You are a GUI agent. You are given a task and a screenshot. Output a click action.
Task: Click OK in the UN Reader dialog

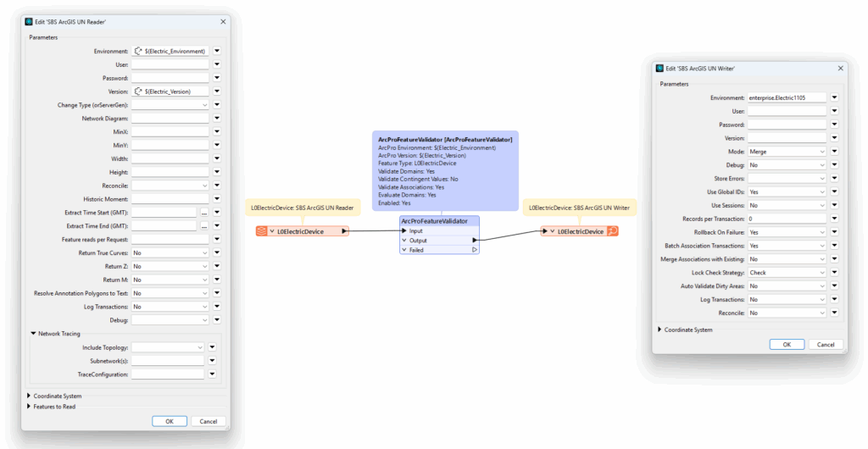point(170,421)
